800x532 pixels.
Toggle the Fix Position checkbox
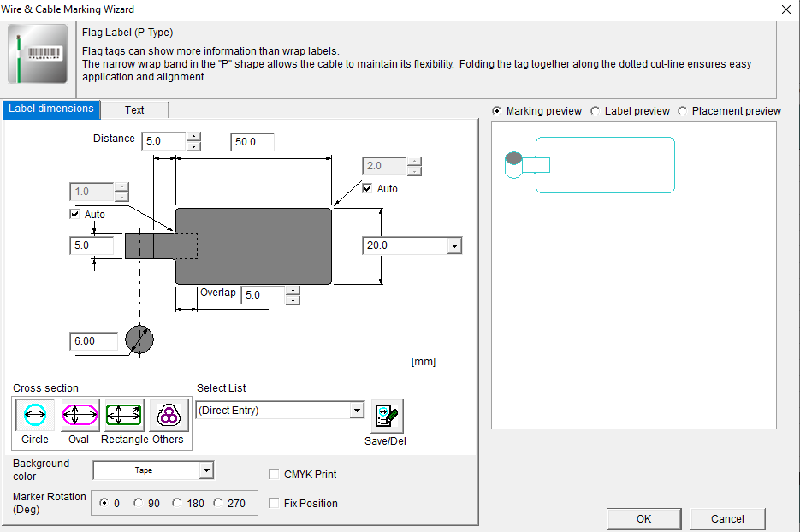(x=275, y=504)
